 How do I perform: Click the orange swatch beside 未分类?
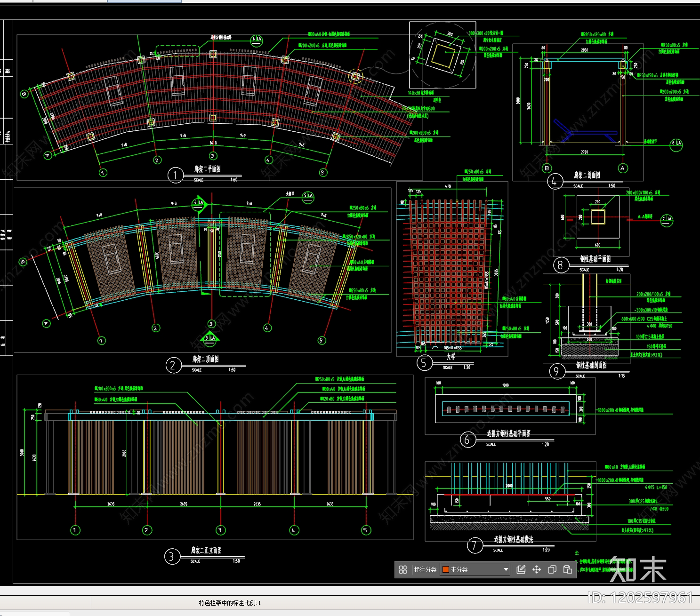pos(446,569)
